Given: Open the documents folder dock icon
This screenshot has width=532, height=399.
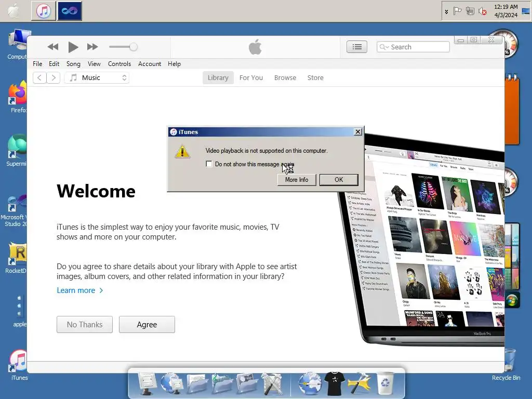Looking at the screenshot, I should (197, 384).
